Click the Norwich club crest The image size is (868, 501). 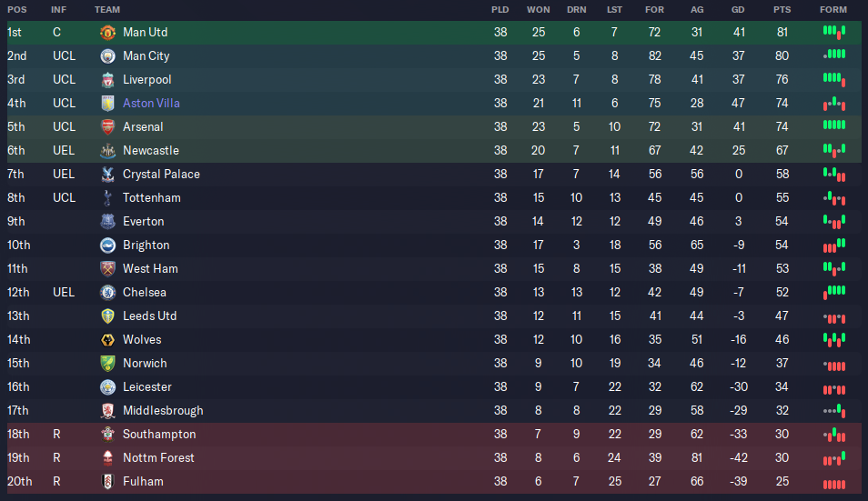[107, 364]
